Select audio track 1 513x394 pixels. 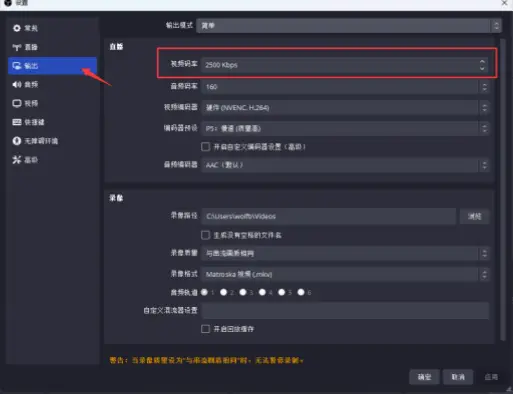(204, 292)
